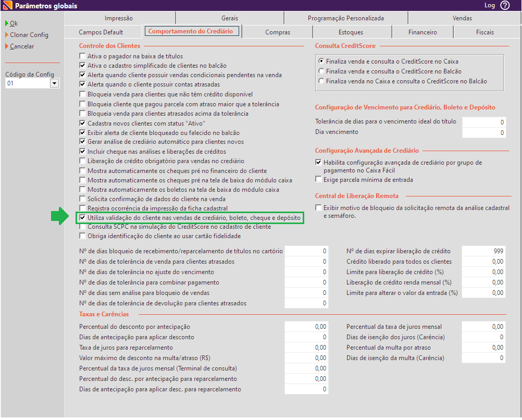522x420 pixels.
Task: Open the Estoques tab
Action: point(351,32)
